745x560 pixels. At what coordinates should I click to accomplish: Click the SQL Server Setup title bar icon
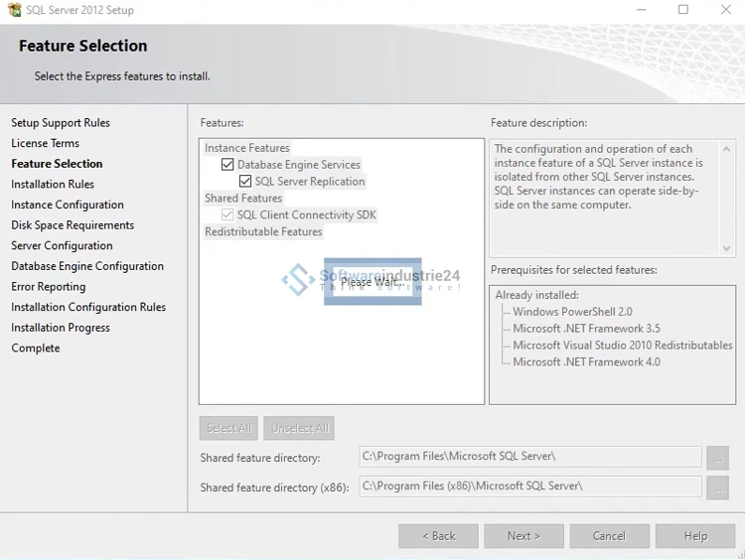[13, 10]
